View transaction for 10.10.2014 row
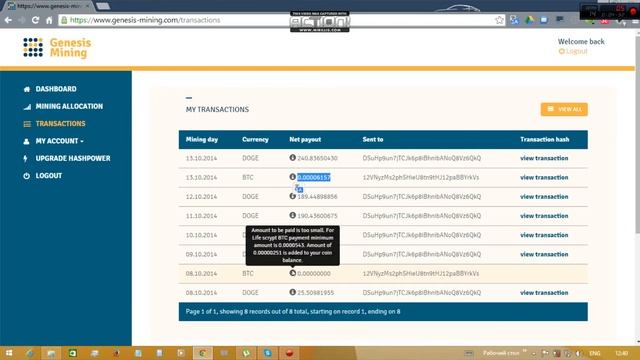This screenshot has width=640, height=360. (x=544, y=235)
